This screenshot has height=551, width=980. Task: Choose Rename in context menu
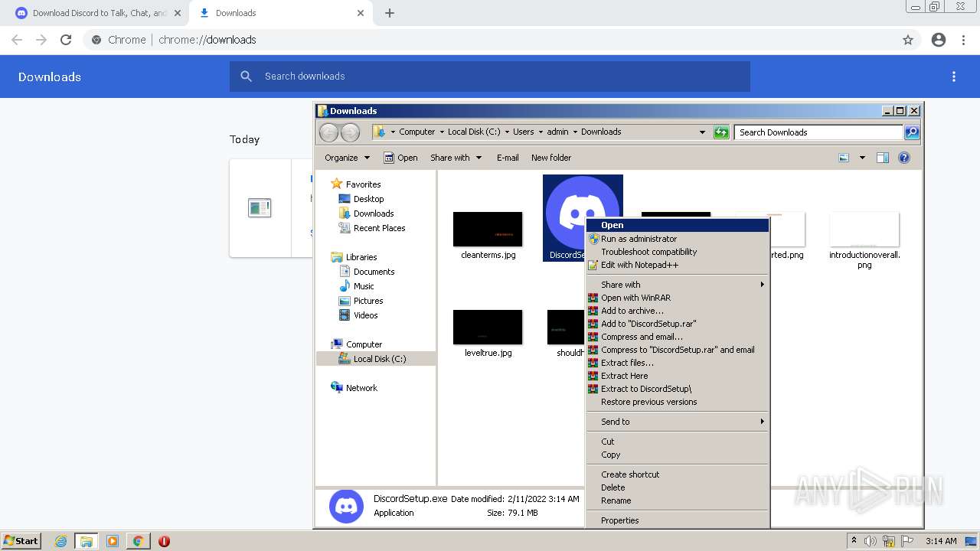coord(678,500)
